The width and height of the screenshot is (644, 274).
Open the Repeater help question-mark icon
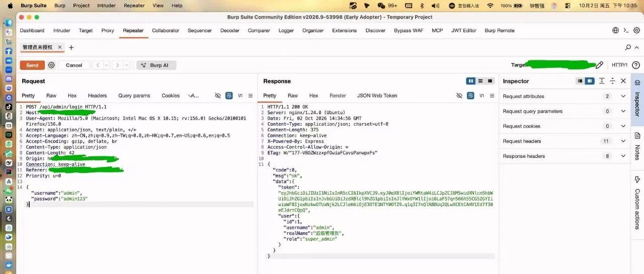[x=636, y=65]
